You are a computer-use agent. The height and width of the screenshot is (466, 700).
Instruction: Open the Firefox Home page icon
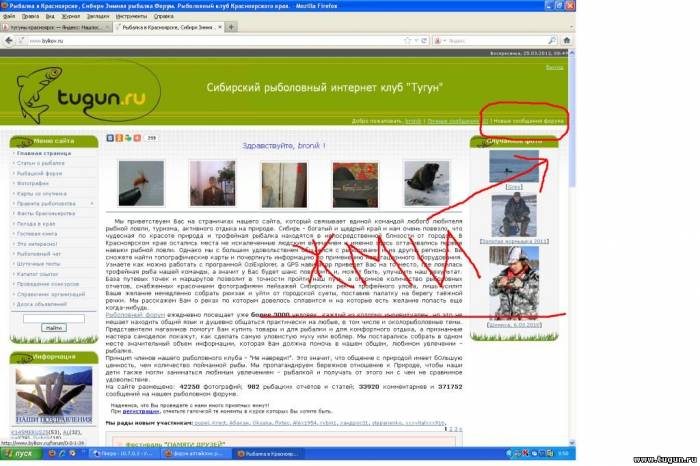pyautogui.click(x=567, y=41)
